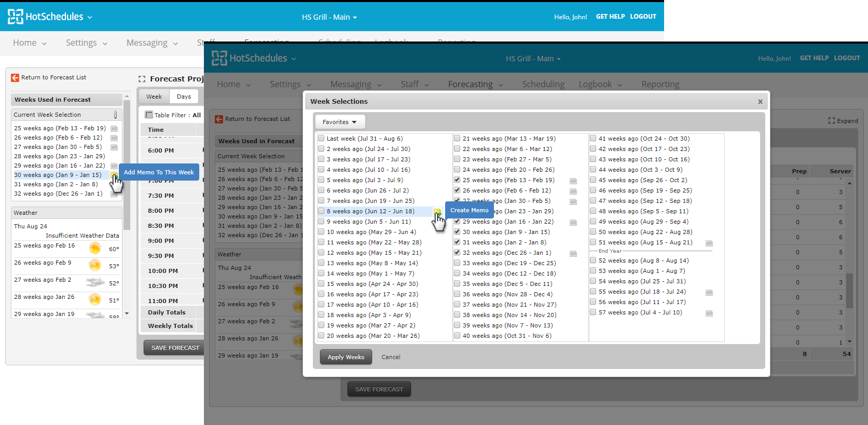Screen dimensions: 868x425
Task: Open the Favorites dropdown in Week Selections
Action: pyautogui.click(x=340, y=122)
